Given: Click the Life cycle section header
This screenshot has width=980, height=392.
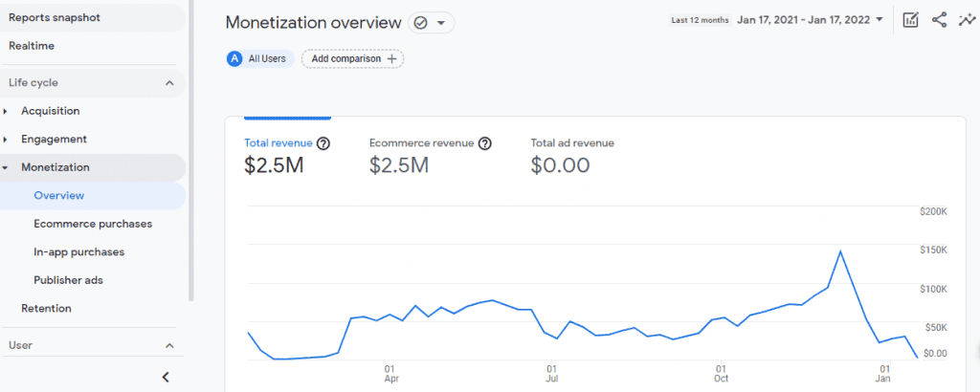Looking at the screenshot, I should pyautogui.click(x=93, y=83).
